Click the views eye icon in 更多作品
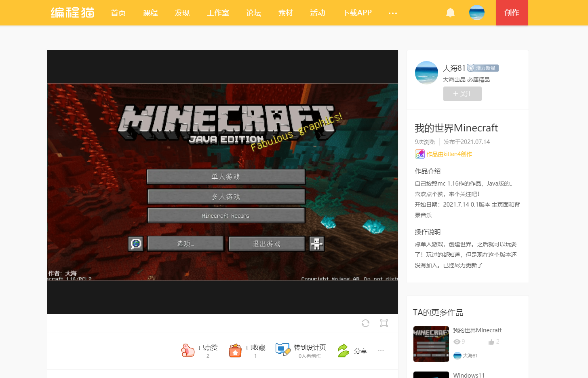588x378 pixels. tap(457, 342)
